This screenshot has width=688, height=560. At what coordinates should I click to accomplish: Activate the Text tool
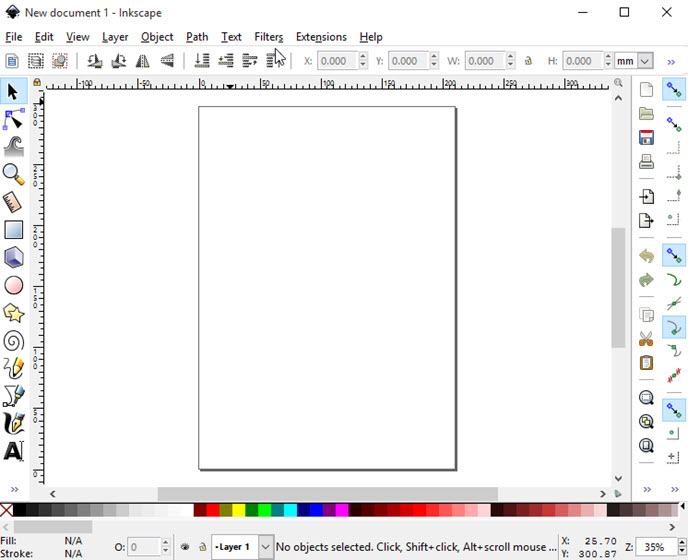[14, 451]
